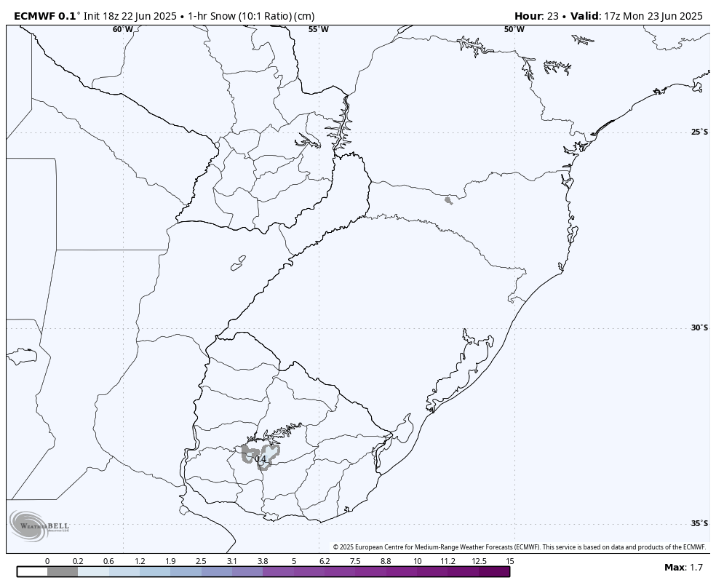Click the '1.9' label on the color scale

(170, 561)
